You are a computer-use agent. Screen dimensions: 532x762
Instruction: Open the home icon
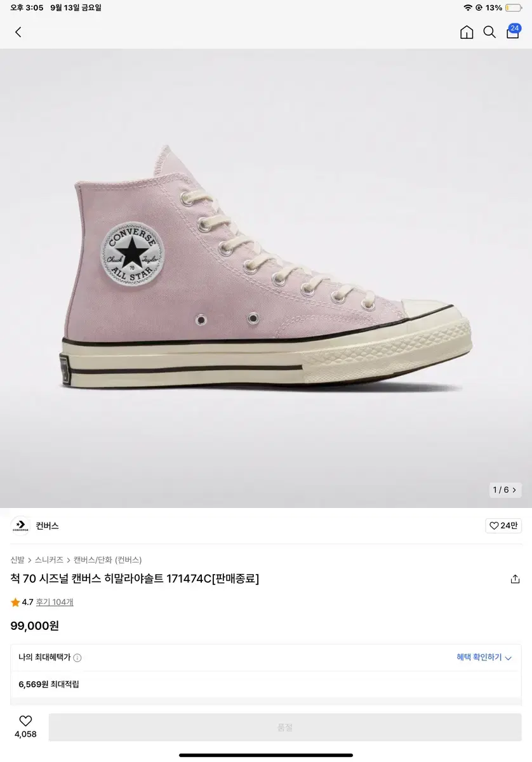[x=467, y=32]
